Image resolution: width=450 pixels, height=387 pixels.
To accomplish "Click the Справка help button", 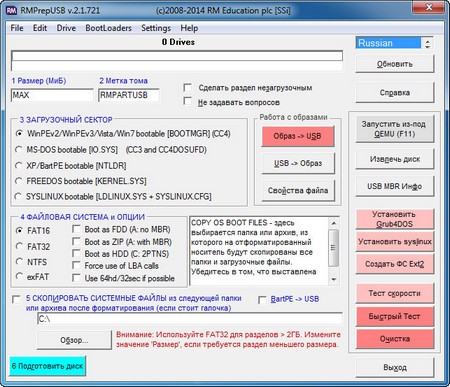I will click(395, 93).
